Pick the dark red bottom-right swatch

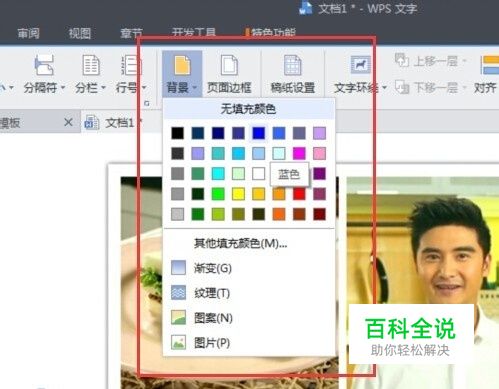point(319,214)
